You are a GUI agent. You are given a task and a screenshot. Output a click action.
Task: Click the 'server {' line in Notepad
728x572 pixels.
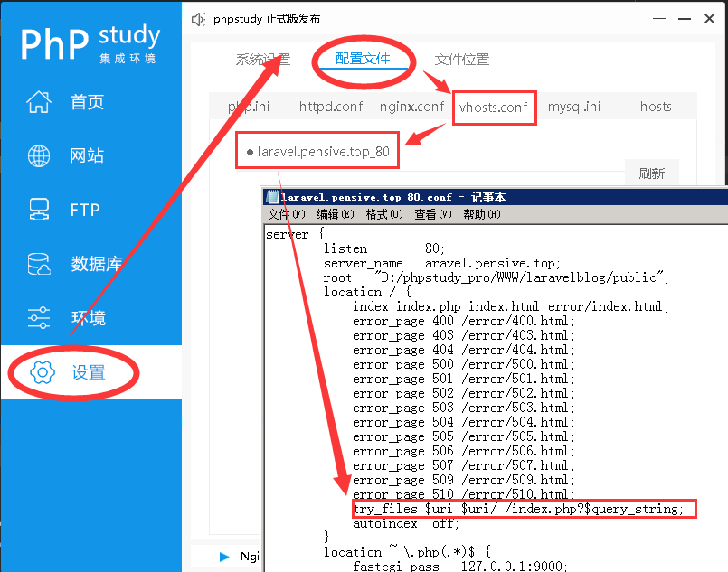tap(295, 234)
